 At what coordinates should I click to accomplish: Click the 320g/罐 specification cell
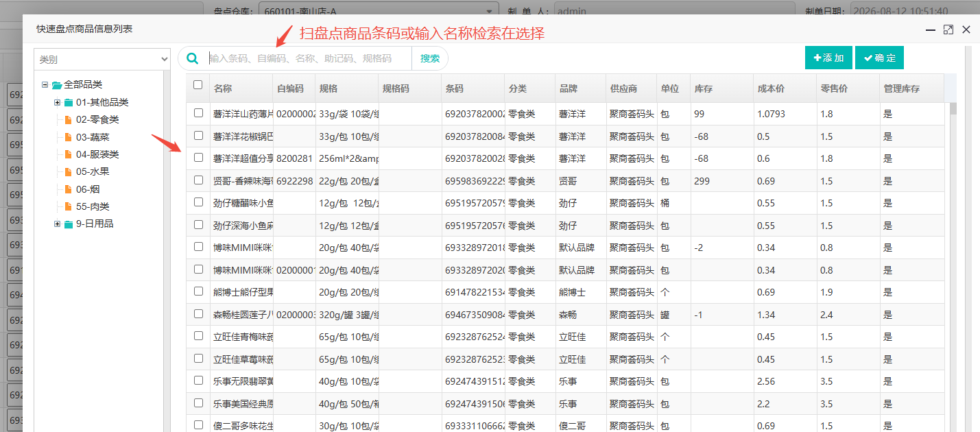(x=347, y=315)
